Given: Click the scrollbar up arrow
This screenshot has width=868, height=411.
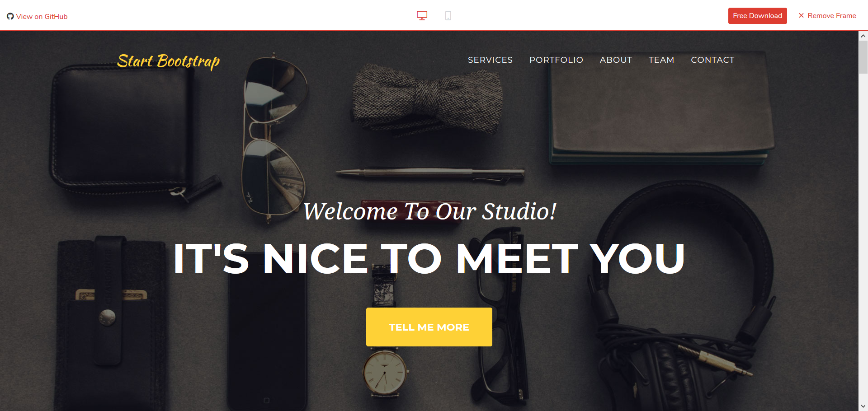Looking at the screenshot, I should click(x=863, y=36).
